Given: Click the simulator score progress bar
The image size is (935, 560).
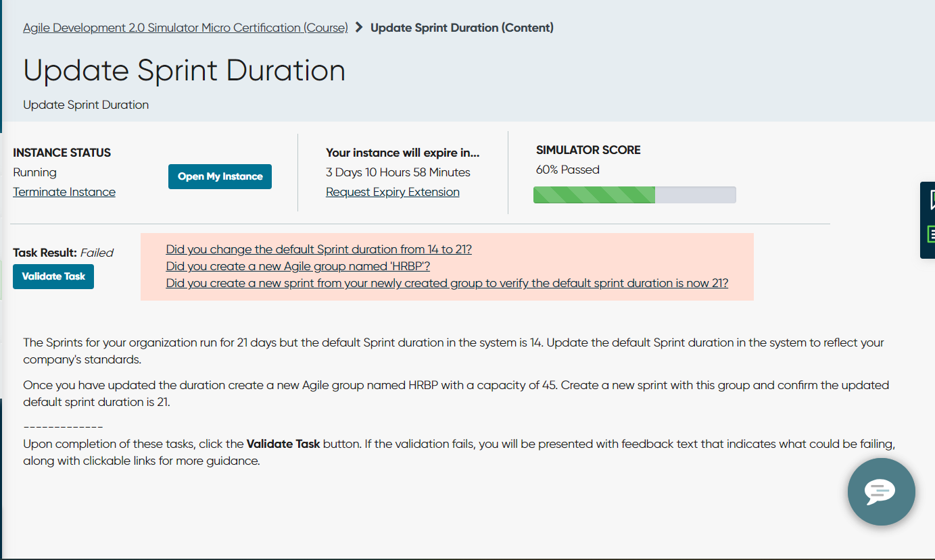Looking at the screenshot, I should click(x=635, y=195).
